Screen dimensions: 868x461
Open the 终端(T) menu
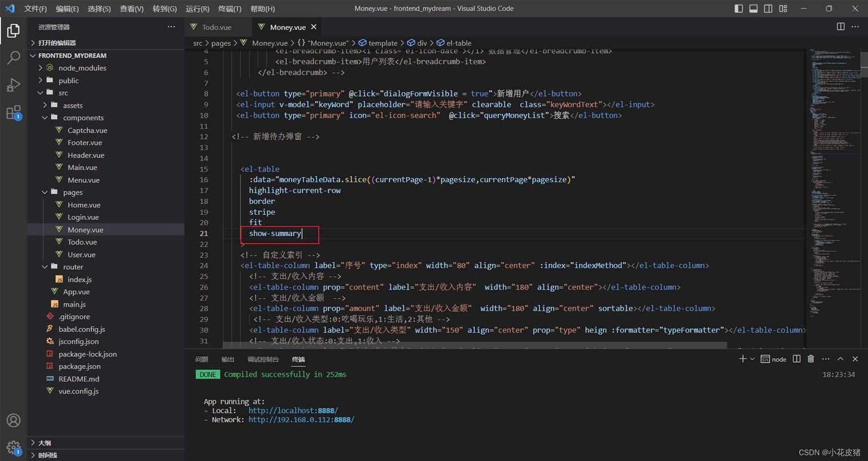230,9
